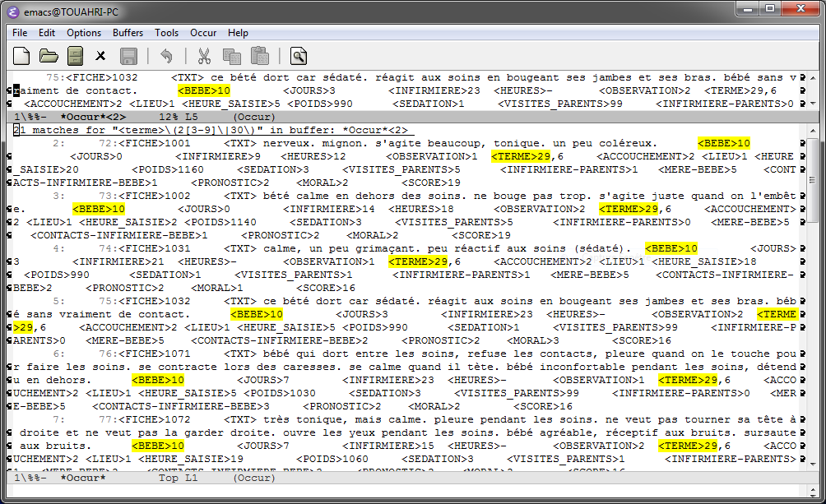The image size is (826, 504).
Task: Click the *Occur*<2> mode line buffer name
Action: [93, 117]
